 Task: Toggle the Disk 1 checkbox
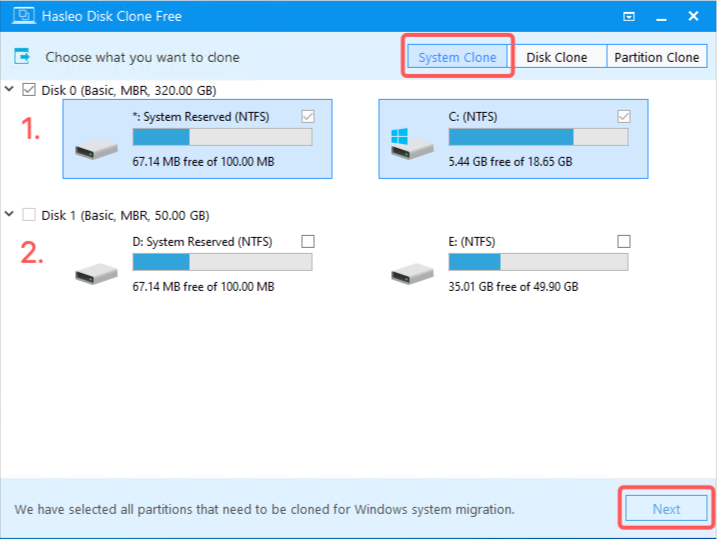29,214
